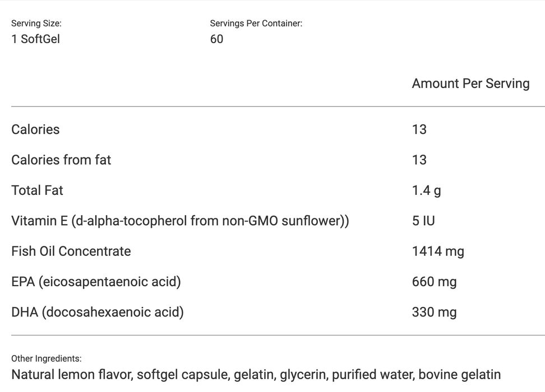
Task: Select the "5 IU" vitamin E amount
Action: point(423,221)
